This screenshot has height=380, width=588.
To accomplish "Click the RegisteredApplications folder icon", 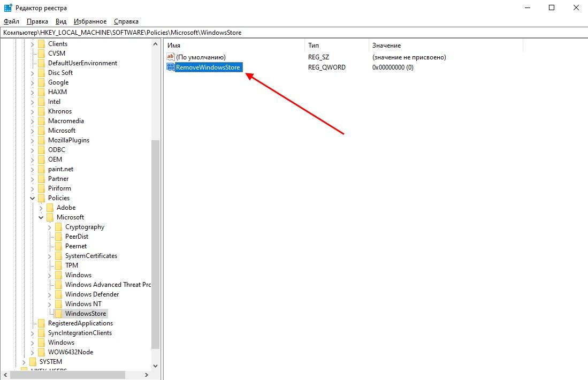I will click(x=41, y=323).
